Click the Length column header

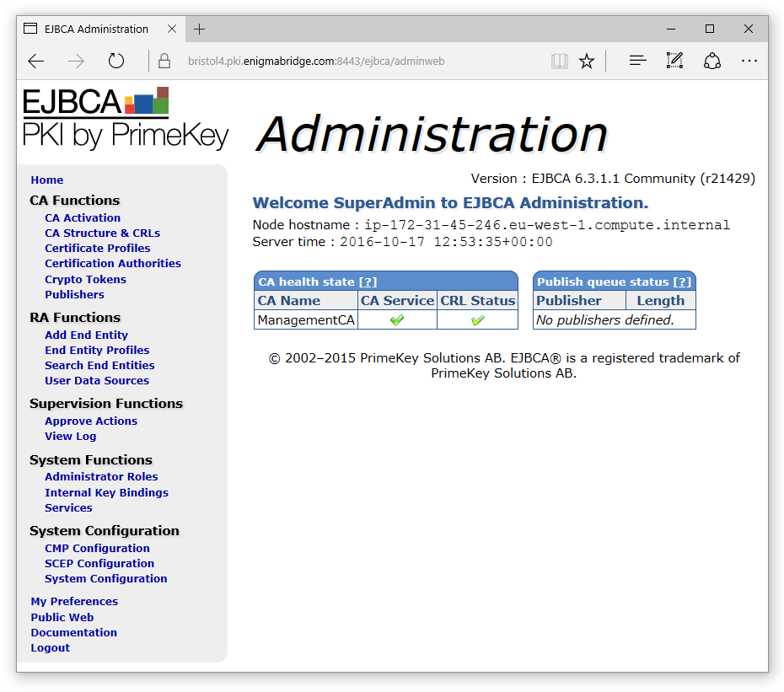[x=661, y=301]
